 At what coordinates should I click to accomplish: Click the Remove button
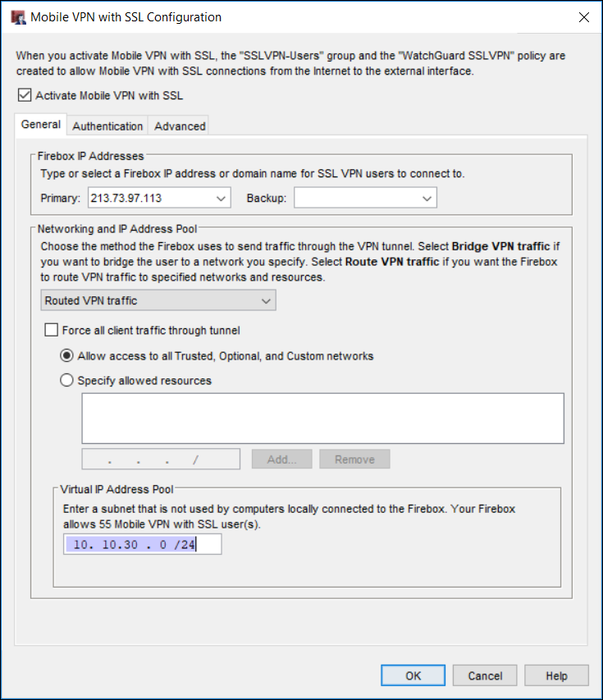pos(354,460)
